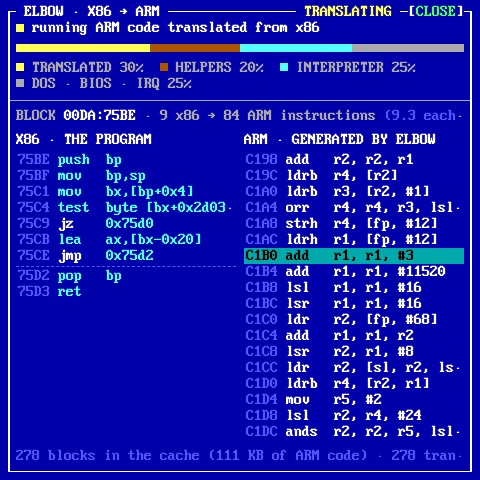Select ARM line C1A8 strh r4, [fp, #12]

[x=354, y=223]
